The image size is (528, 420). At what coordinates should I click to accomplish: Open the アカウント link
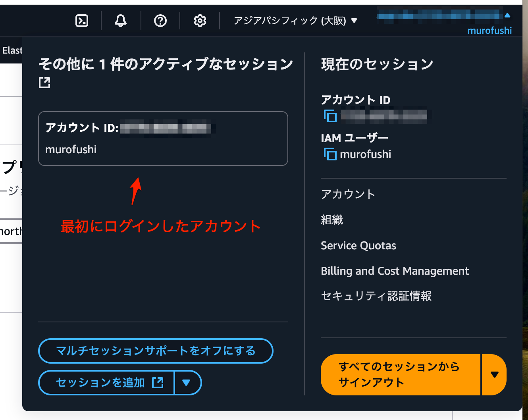(348, 194)
